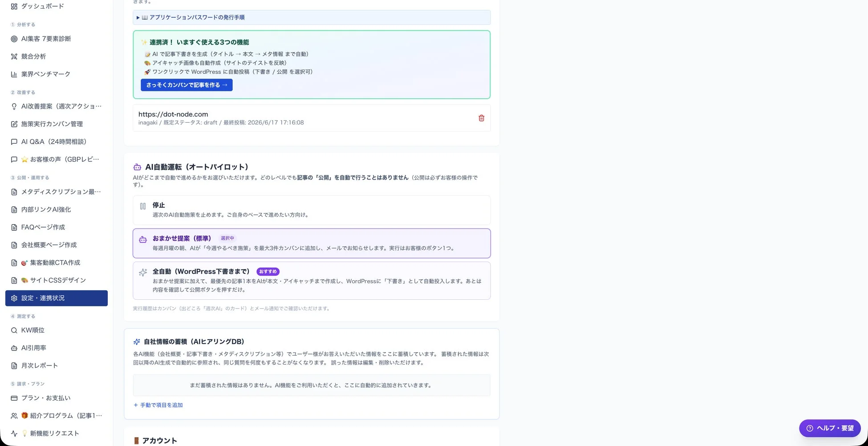Click the document icon beside 集客動線CTA作成
The width and height of the screenshot is (868, 446).
(14, 263)
